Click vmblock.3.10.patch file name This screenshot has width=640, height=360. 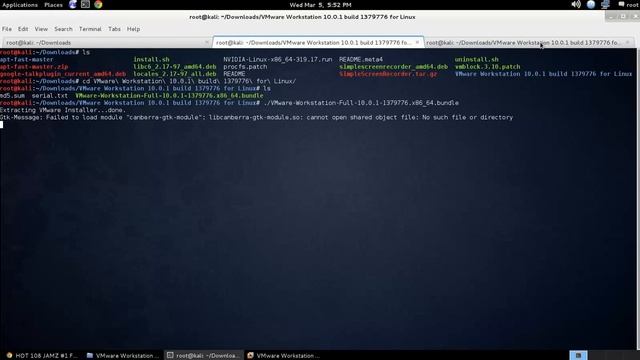point(487,67)
